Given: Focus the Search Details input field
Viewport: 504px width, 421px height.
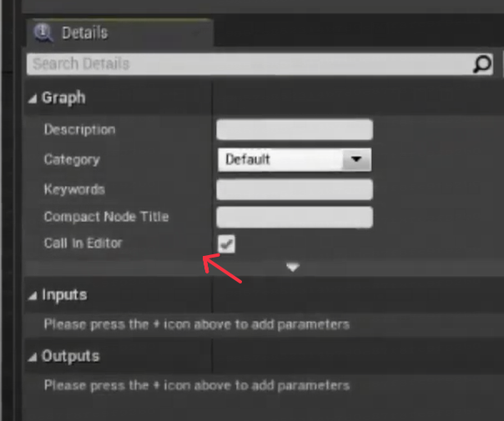Looking at the screenshot, I should [260, 64].
